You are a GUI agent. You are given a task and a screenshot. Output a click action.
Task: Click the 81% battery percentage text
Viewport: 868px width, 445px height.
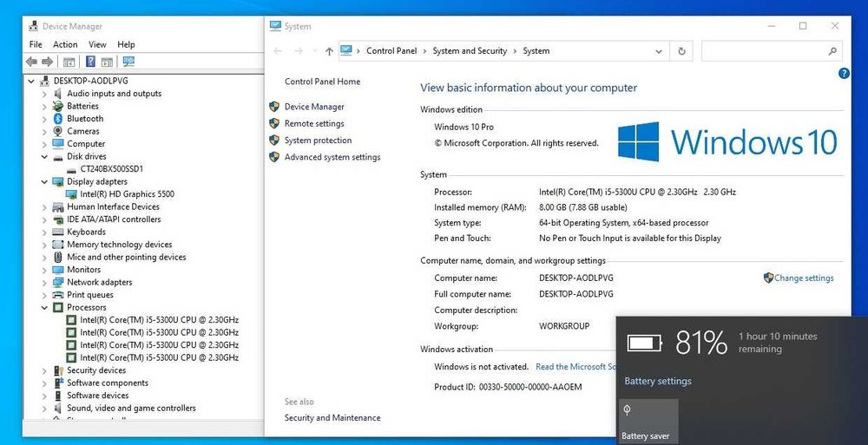point(700,343)
